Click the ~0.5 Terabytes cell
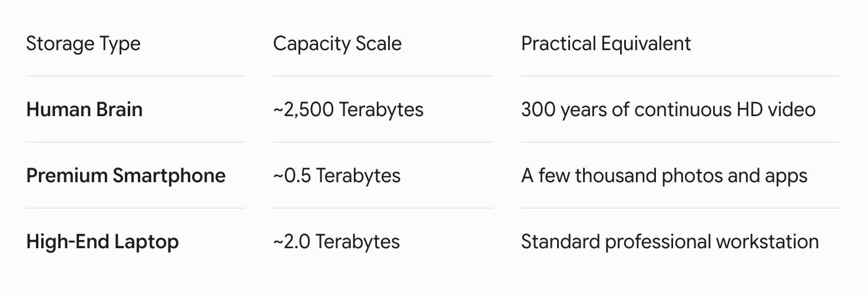 pos(337,176)
